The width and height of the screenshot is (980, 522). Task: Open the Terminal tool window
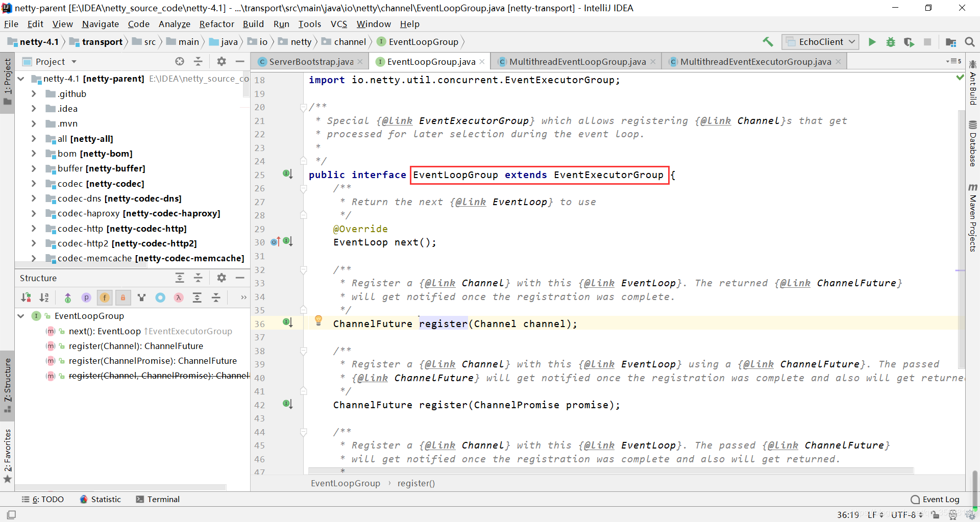(158, 499)
